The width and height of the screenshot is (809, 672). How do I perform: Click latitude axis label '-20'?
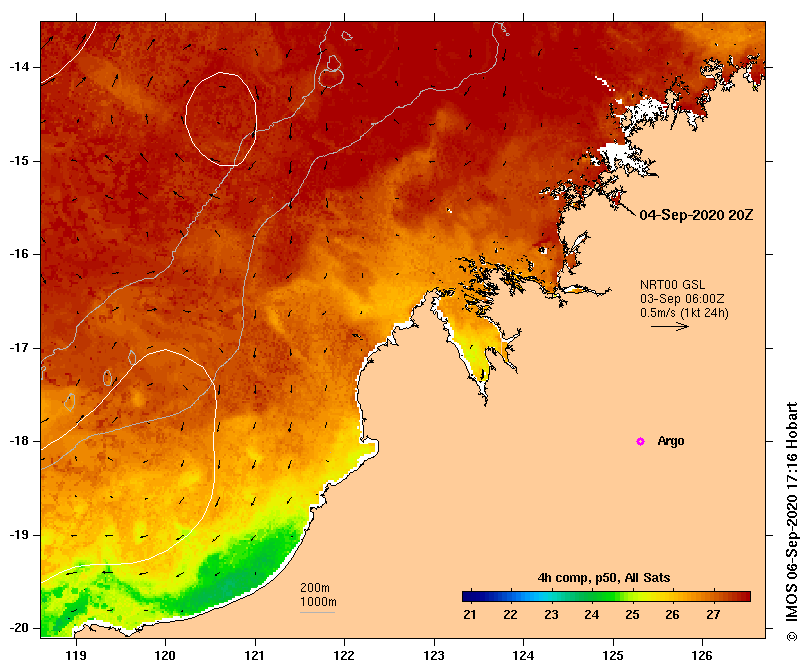click(20, 628)
